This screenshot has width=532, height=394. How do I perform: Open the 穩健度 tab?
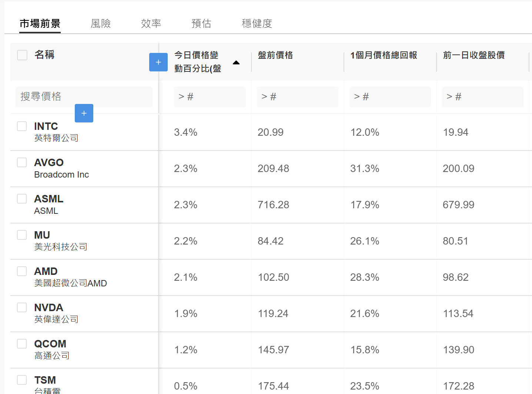[257, 24]
